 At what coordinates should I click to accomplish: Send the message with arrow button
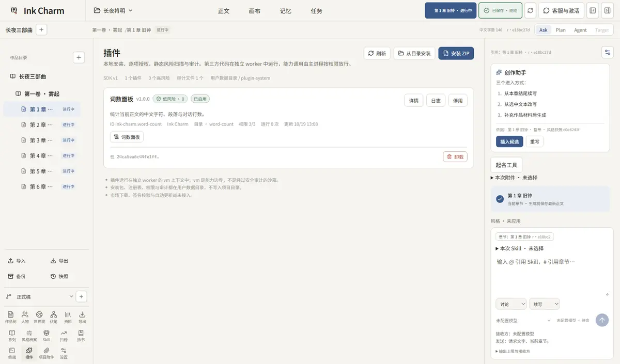pos(602,320)
